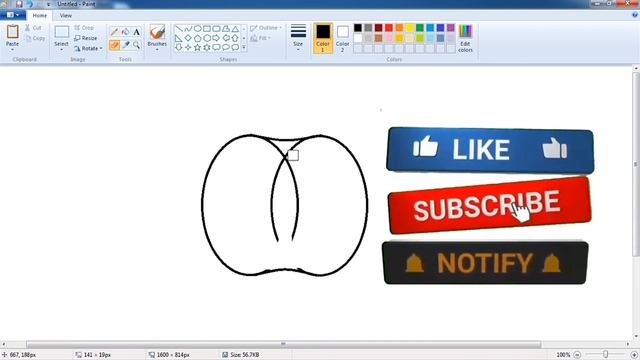Choose the Rounded rectangular callout shape

[x=216, y=47]
